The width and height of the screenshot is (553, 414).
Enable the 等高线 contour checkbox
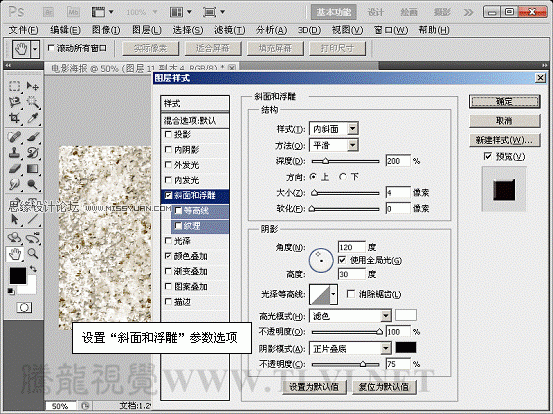pos(178,211)
